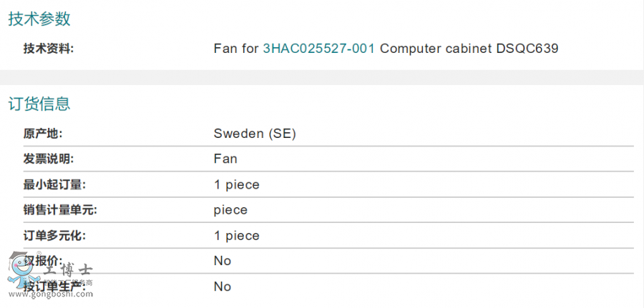Viewport: 644px width, 308px height.
Task: Click the 技术资料 field label
Action: point(49,49)
